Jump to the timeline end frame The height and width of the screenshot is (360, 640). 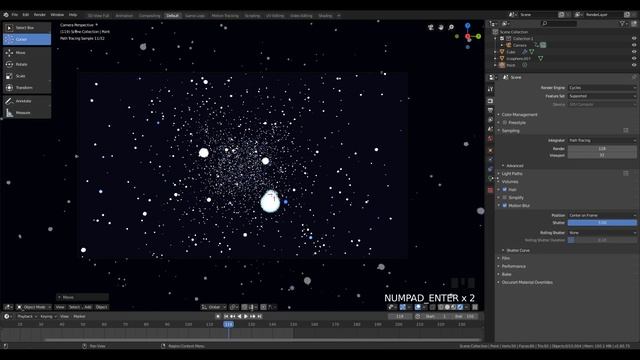coord(259,316)
